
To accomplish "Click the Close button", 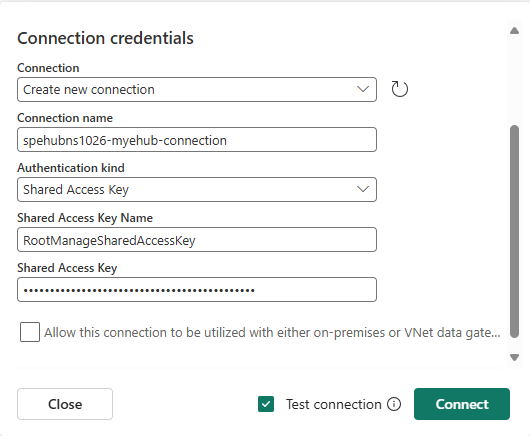I will pos(65,404).
